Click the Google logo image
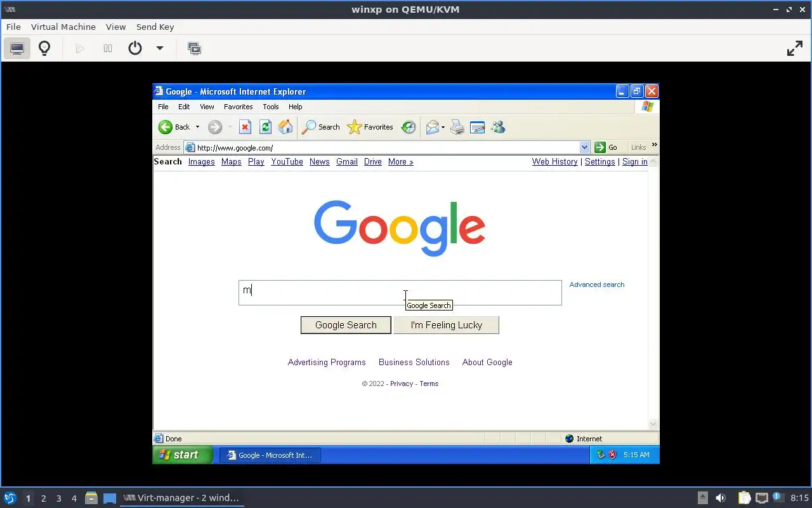Image resolution: width=812 pixels, height=508 pixels. pos(400,228)
